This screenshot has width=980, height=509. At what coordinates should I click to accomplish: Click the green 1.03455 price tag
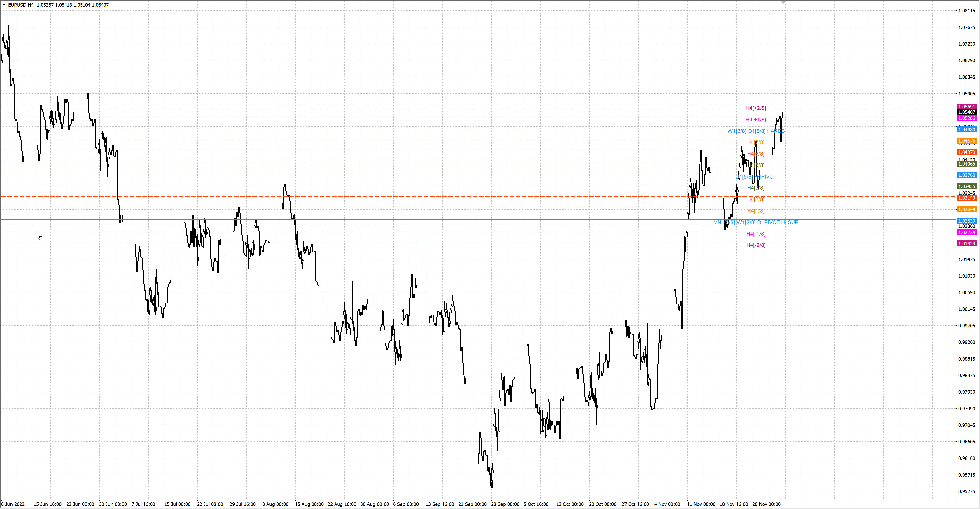click(x=966, y=187)
